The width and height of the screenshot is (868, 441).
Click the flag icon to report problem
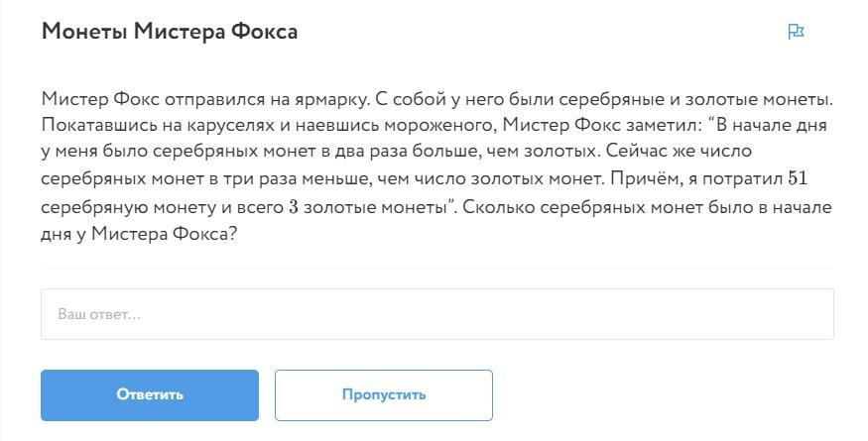[x=795, y=32]
